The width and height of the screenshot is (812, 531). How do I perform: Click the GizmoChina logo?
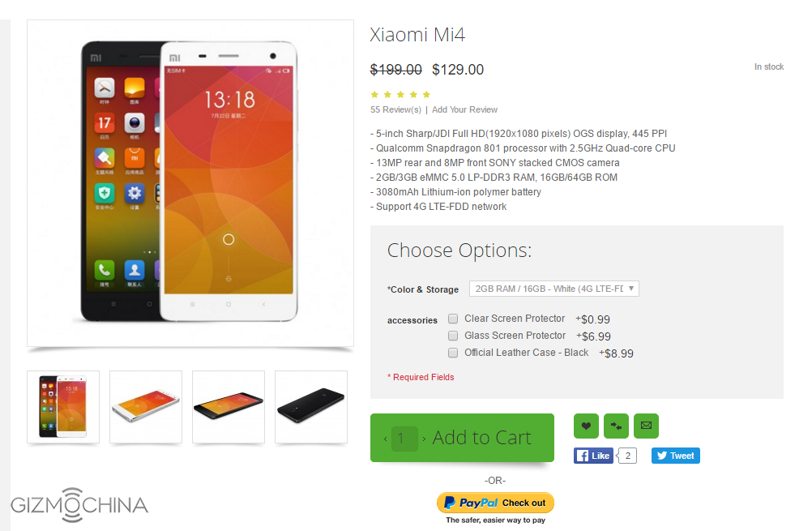(79, 504)
